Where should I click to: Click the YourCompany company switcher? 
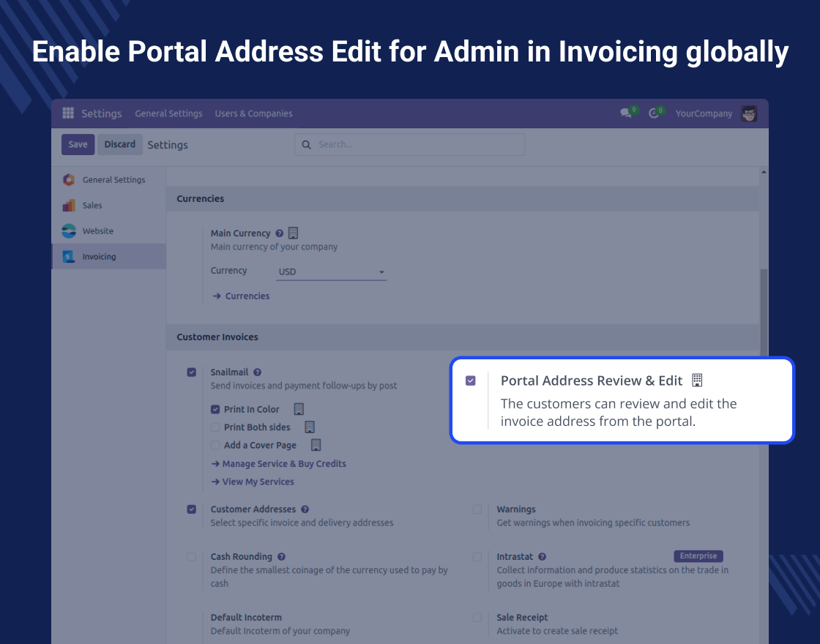pyautogui.click(x=704, y=113)
